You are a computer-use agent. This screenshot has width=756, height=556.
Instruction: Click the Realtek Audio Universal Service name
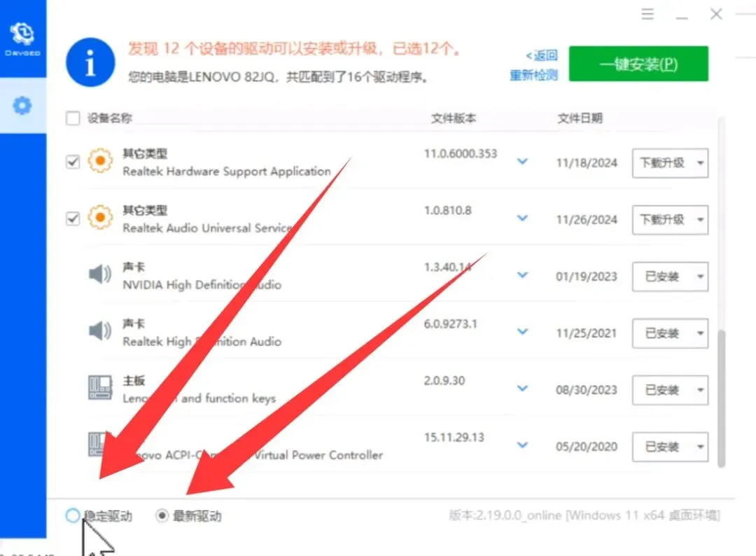tap(208, 228)
